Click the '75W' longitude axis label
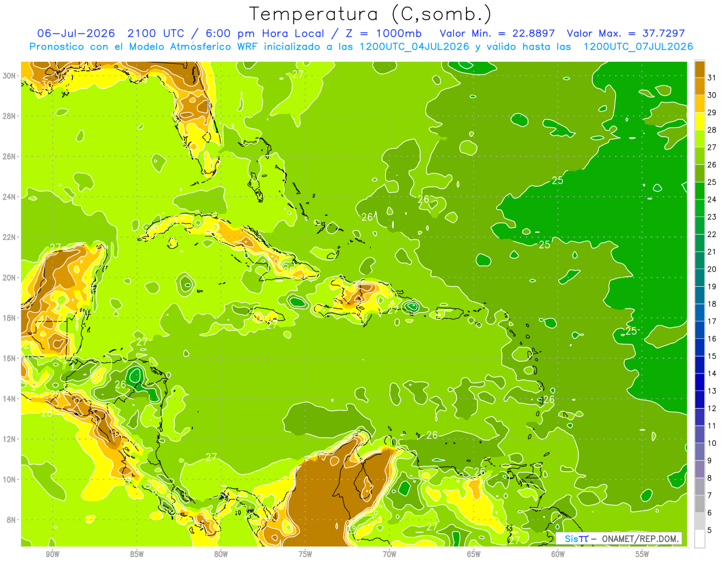This screenshot has width=728, height=562. point(305,554)
